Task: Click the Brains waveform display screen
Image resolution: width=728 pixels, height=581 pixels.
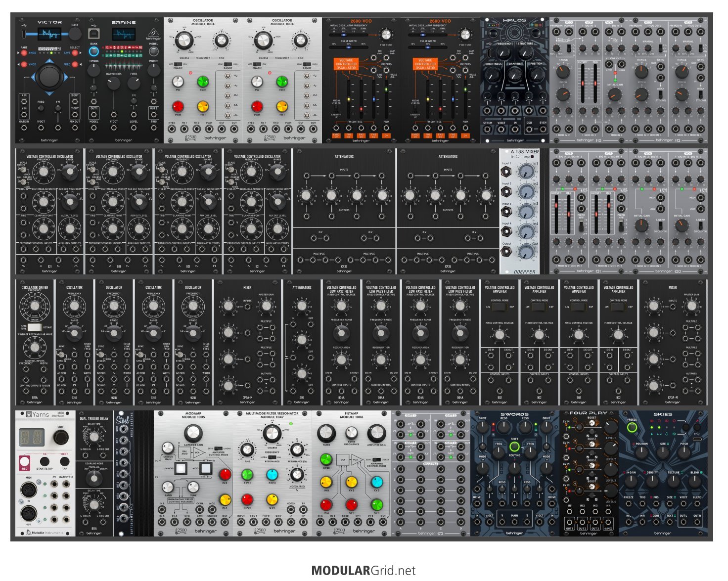Action: tap(123, 34)
